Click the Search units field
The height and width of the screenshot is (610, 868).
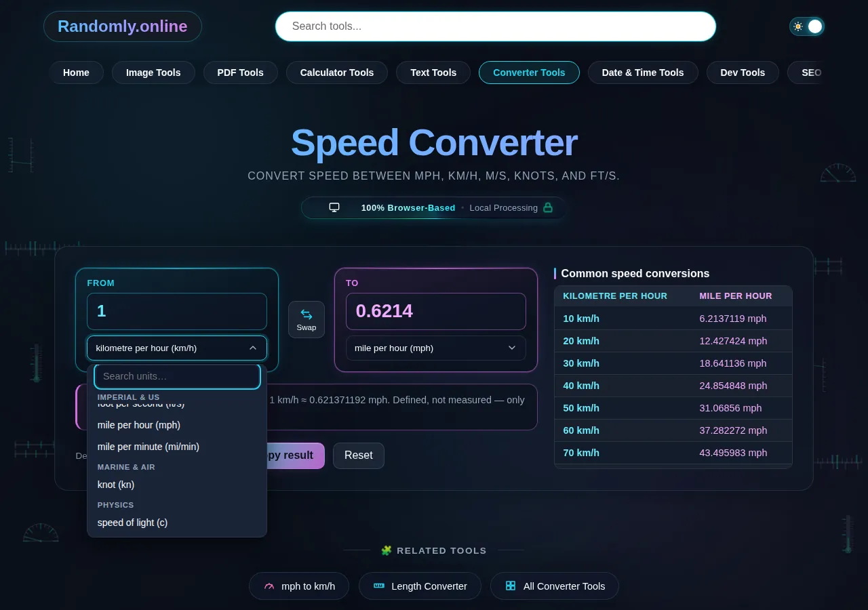177,376
